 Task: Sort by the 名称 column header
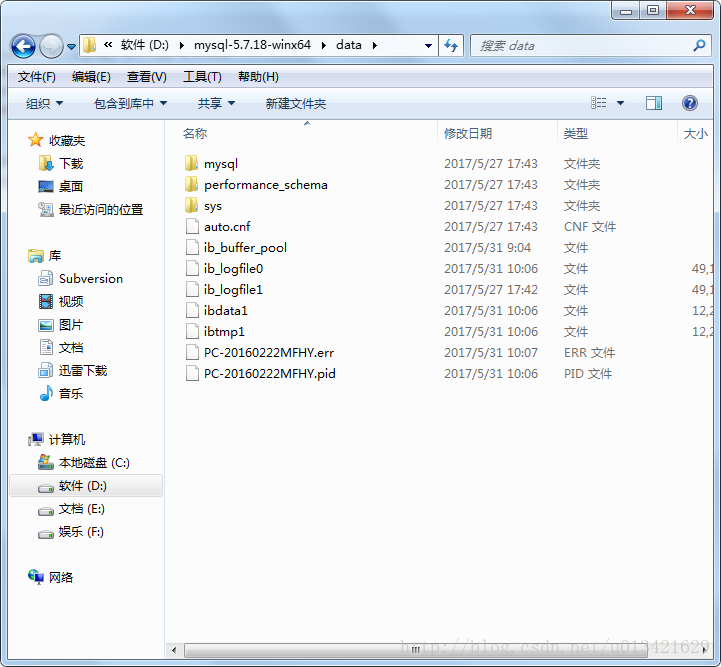(195, 134)
